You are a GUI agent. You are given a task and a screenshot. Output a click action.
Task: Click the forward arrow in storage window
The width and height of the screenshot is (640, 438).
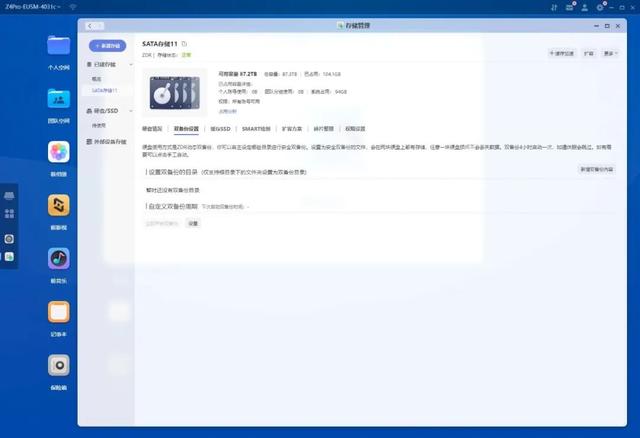(100, 26)
